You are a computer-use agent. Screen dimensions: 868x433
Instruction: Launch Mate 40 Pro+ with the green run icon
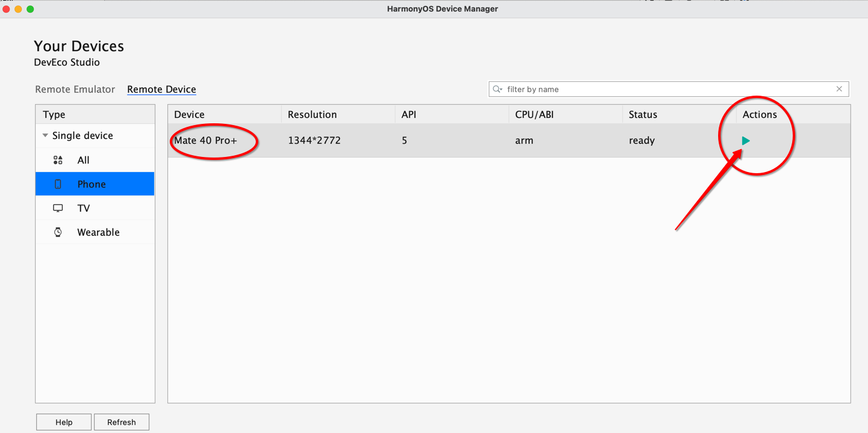click(746, 140)
